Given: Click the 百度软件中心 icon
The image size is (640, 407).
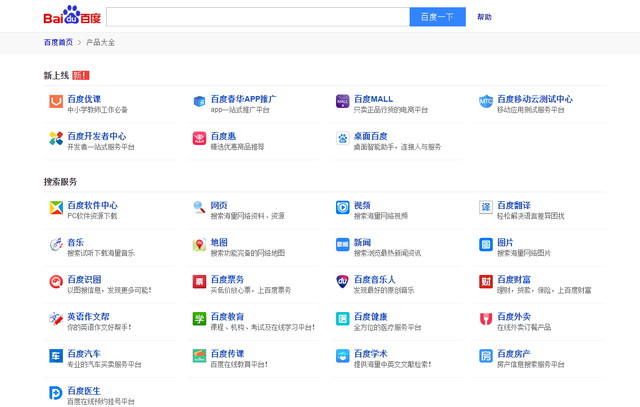Looking at the screenshot, I should pos(56,207).
